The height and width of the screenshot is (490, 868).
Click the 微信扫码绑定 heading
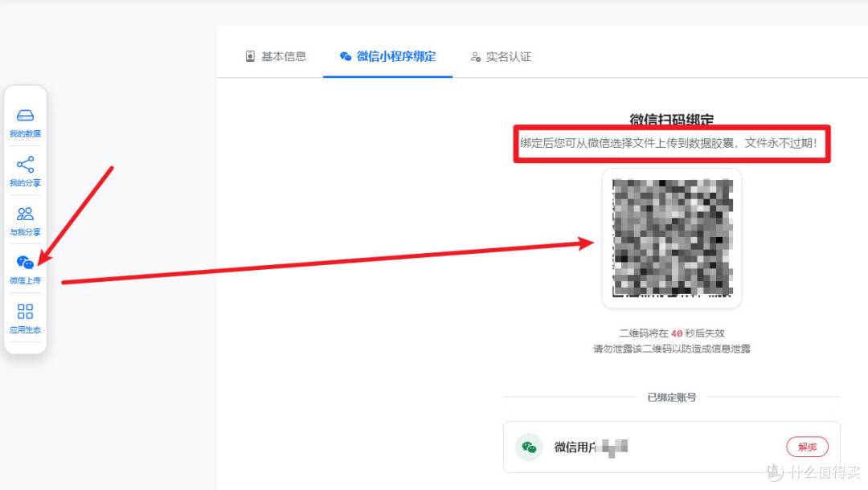click(671, 119)
